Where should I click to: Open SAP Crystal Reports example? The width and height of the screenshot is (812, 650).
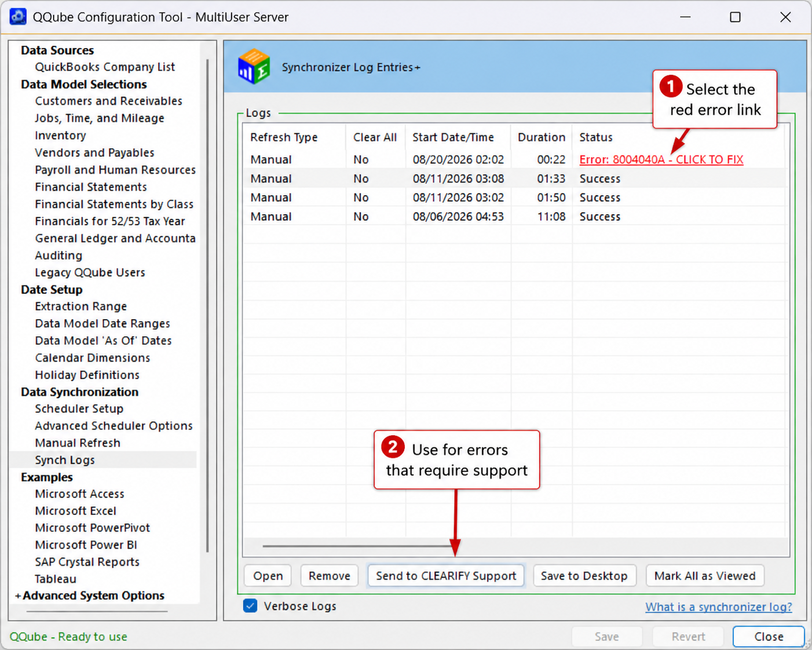(87, 562)
